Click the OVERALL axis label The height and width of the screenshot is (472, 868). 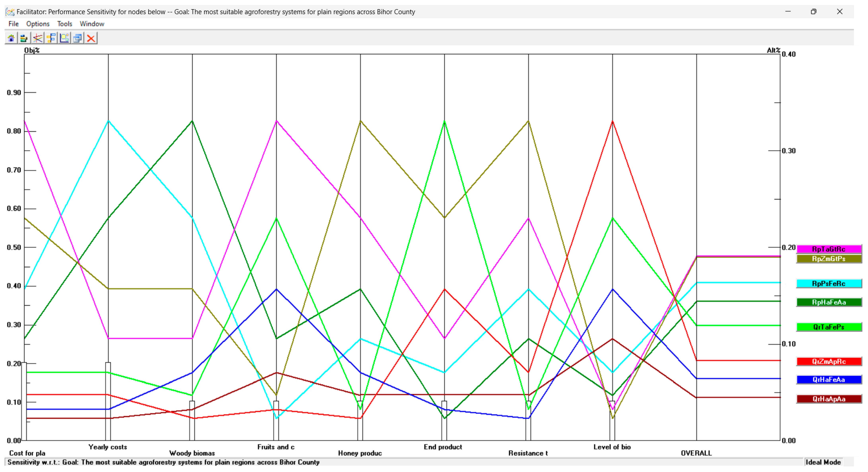pos(696,453)
